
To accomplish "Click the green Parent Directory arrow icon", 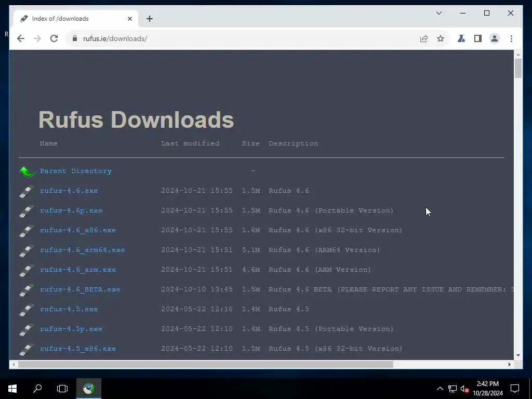I will 27,171.
